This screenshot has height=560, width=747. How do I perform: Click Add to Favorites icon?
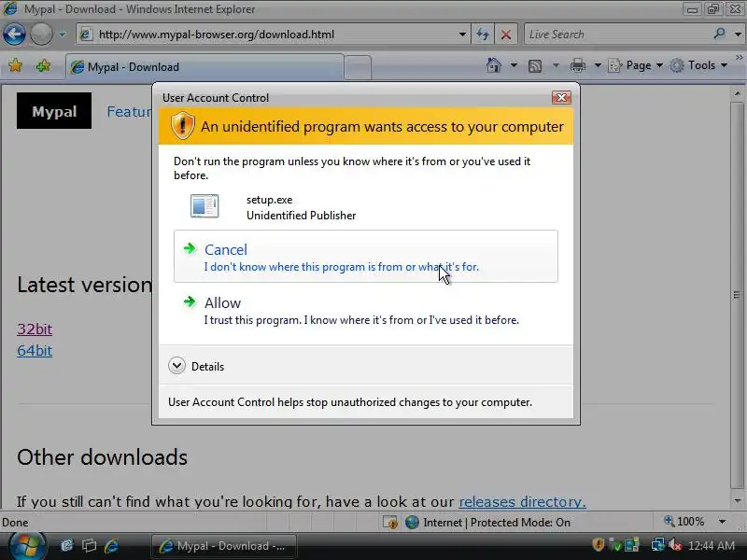tap(43, 65)
